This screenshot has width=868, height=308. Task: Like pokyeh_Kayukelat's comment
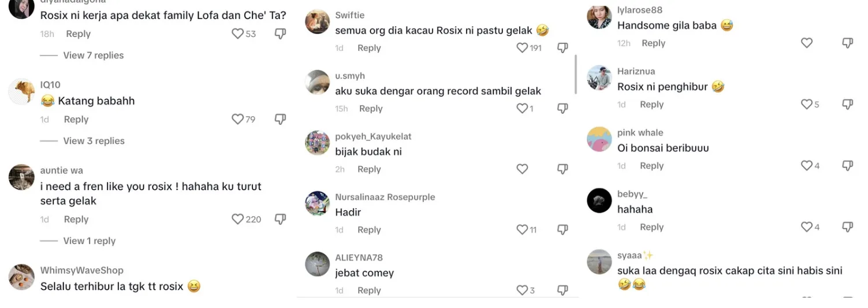coord(522,169)
